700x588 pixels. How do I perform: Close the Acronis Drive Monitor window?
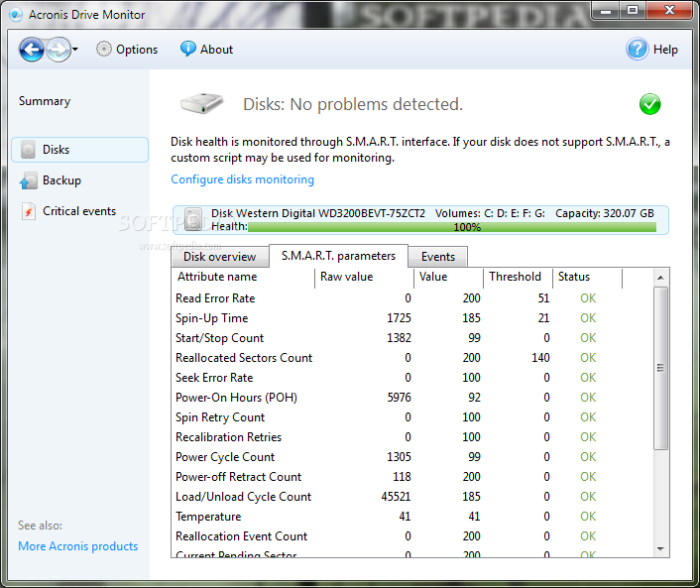point(669,10)
